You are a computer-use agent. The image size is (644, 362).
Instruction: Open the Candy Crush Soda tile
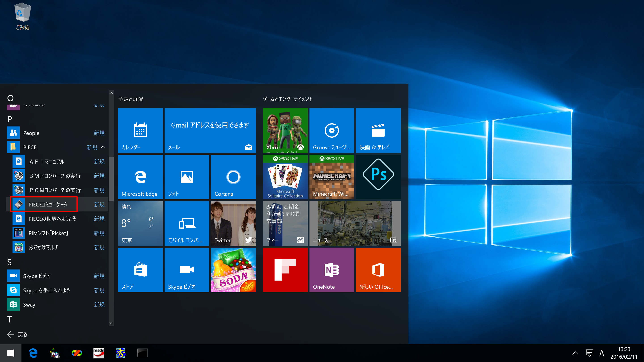pos(233,270)
